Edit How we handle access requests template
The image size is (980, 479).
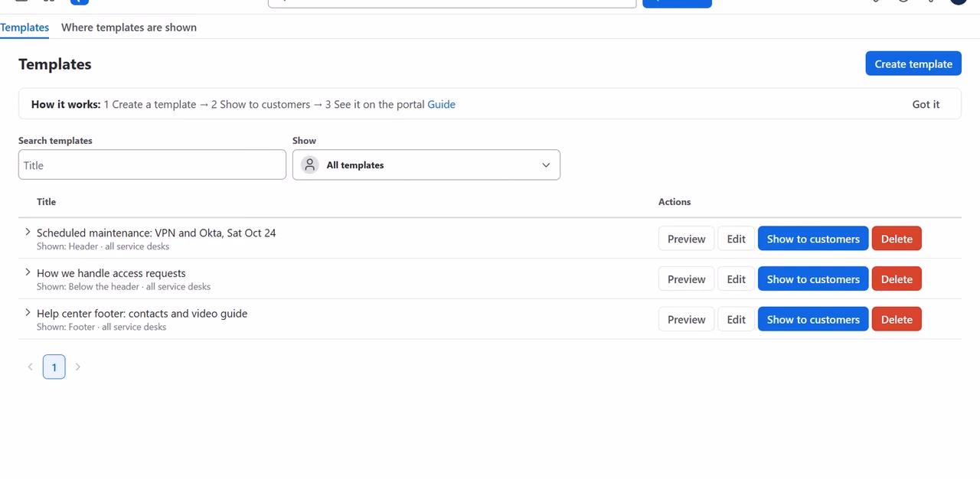736,279
